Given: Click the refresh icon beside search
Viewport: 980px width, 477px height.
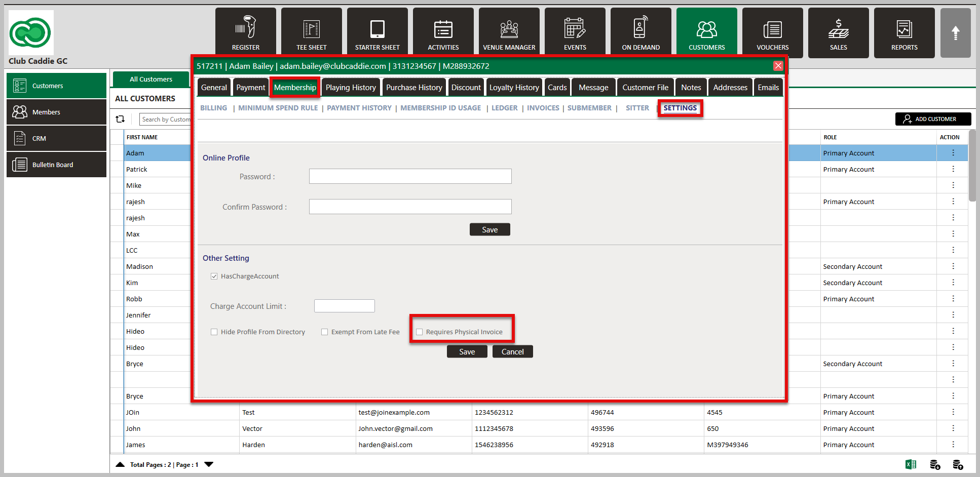Looking at the screenshot, I should 120,119.
